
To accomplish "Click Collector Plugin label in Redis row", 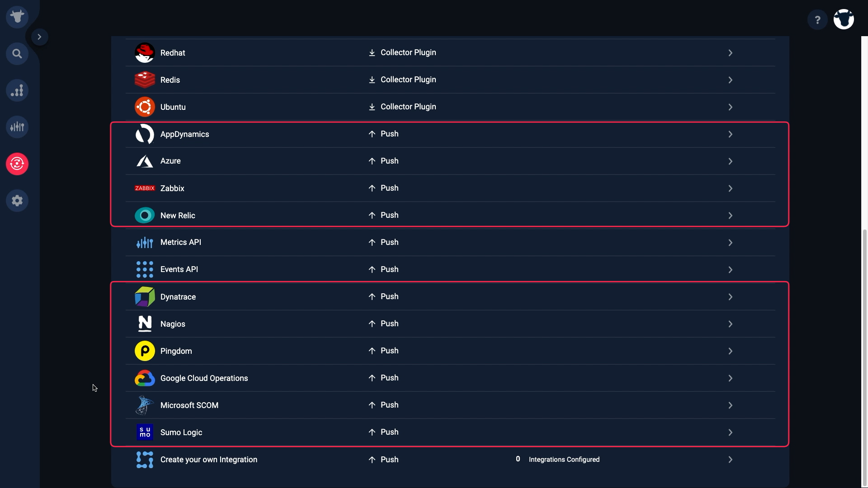I will click(x=408, y=80).
